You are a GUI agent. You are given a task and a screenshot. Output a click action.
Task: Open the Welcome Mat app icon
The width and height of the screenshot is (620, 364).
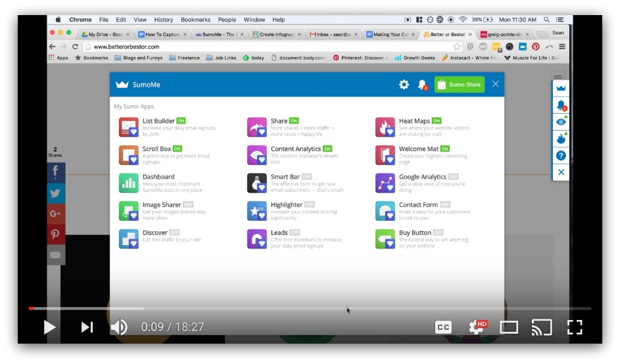point(385,155)
